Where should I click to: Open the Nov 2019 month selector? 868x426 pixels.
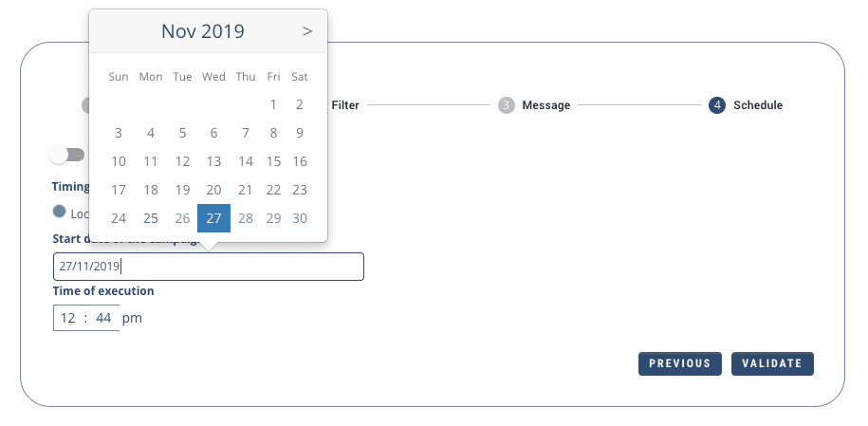pyautogui.click(x=202, y=31)
